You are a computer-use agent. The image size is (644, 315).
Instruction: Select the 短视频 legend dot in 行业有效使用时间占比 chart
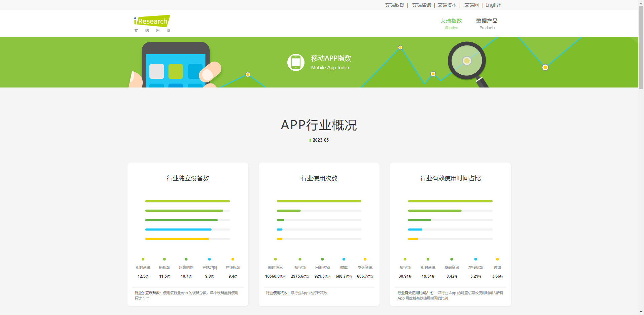pyautogui.click(x=405, y=259)
